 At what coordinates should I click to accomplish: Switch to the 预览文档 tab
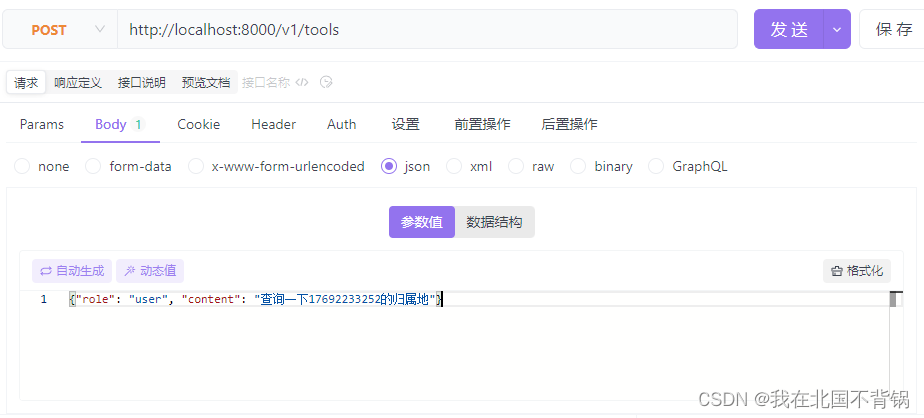click(206, 83)
